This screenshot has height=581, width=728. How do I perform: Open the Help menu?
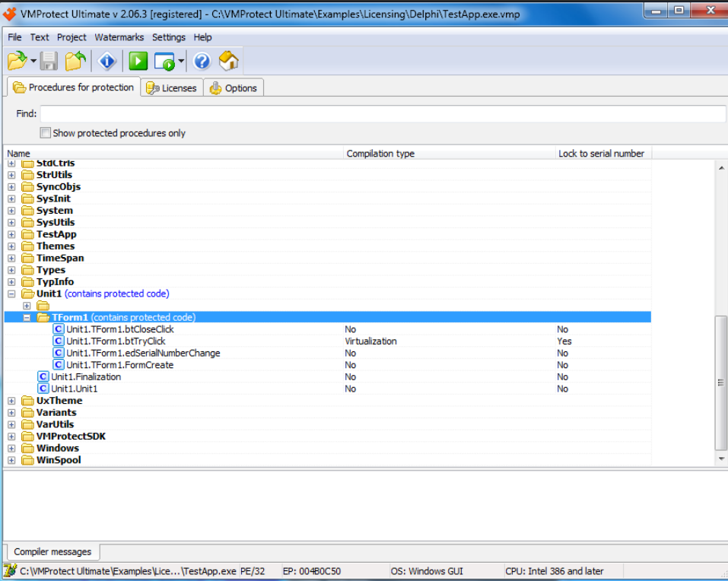tap(202, 37)
